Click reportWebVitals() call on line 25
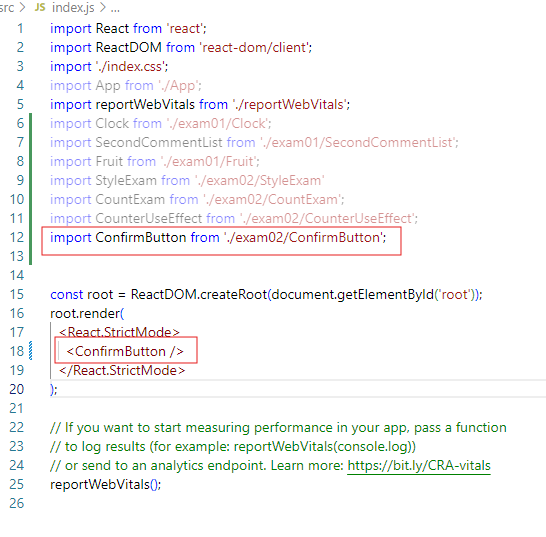The image size is (546, 537). tap(106, 485)
